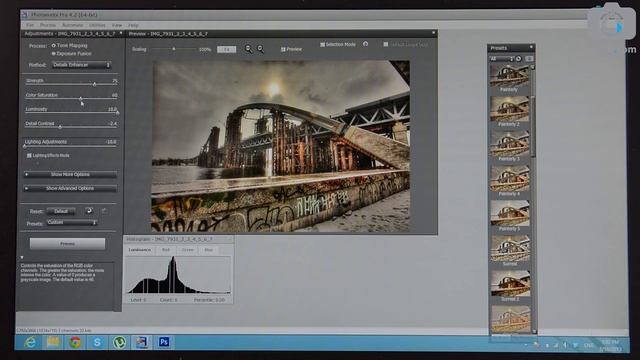Click the refresh icon next to Selection Mode
The image size is (640, 360).
coord(365,44)
